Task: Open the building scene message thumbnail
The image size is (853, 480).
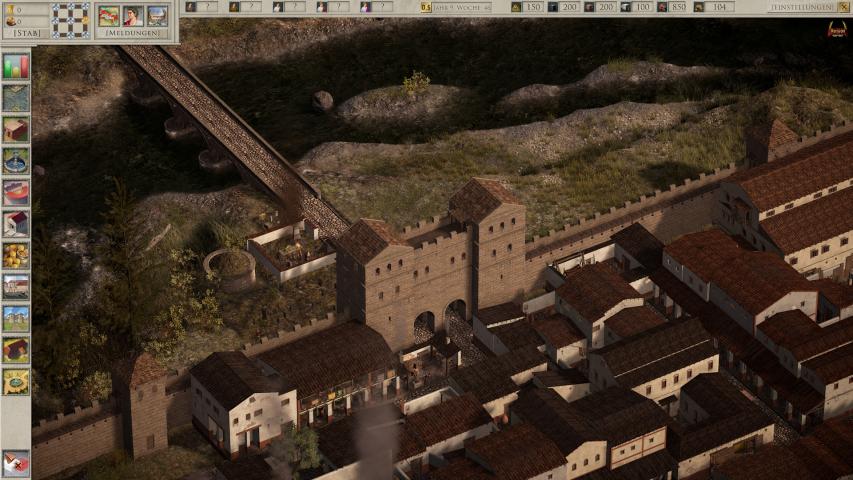Action: (x=157, y=16)
